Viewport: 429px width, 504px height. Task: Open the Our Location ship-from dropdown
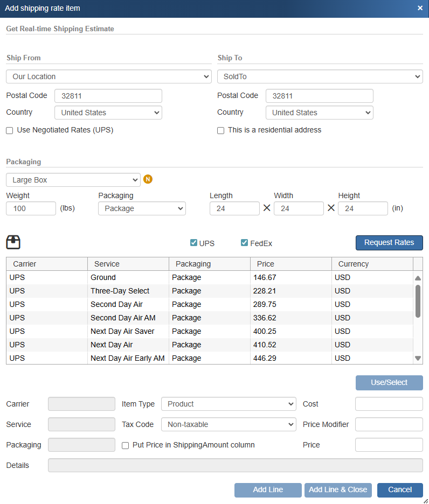[x=108, y=76]
